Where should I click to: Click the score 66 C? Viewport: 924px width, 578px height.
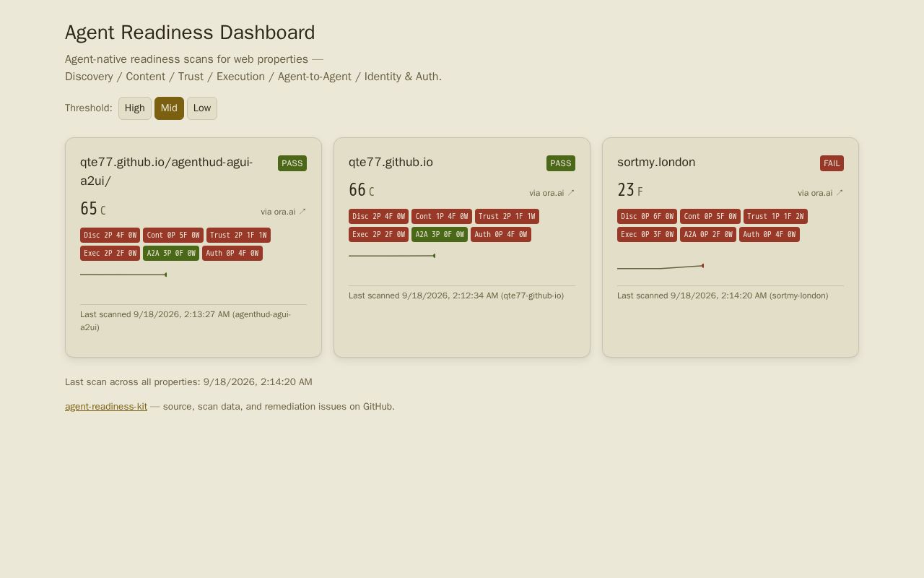pyautogui.click(x=362, y=191)
